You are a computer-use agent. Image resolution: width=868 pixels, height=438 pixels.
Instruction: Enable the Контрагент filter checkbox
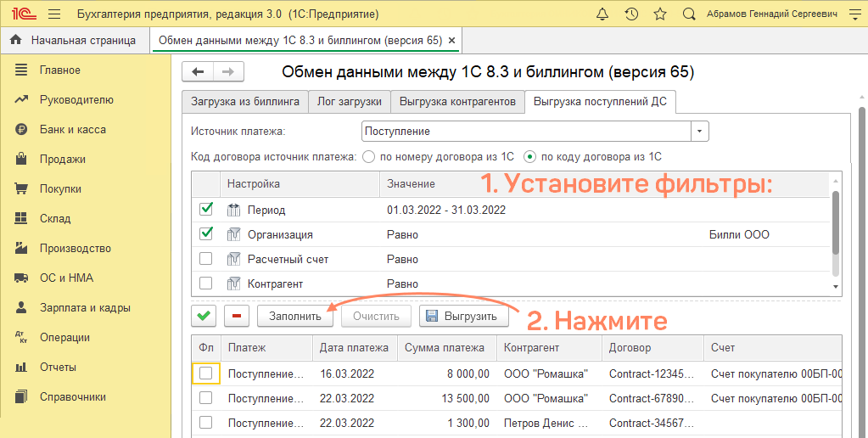coord(205,284)
